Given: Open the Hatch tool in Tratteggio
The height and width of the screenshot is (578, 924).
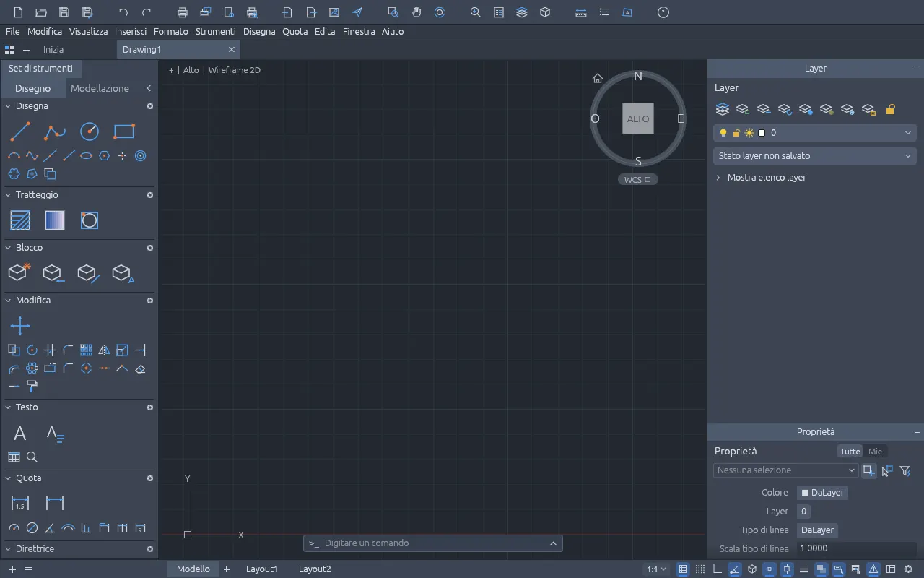Looking at the screenshot, I should click(20, 220).
